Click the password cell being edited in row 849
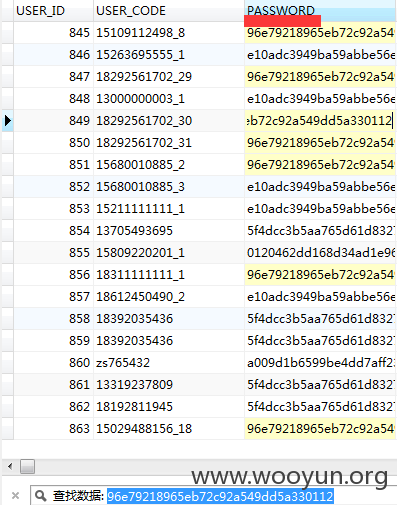The width and height of the screenshot is (397, 505). point(320,121)
